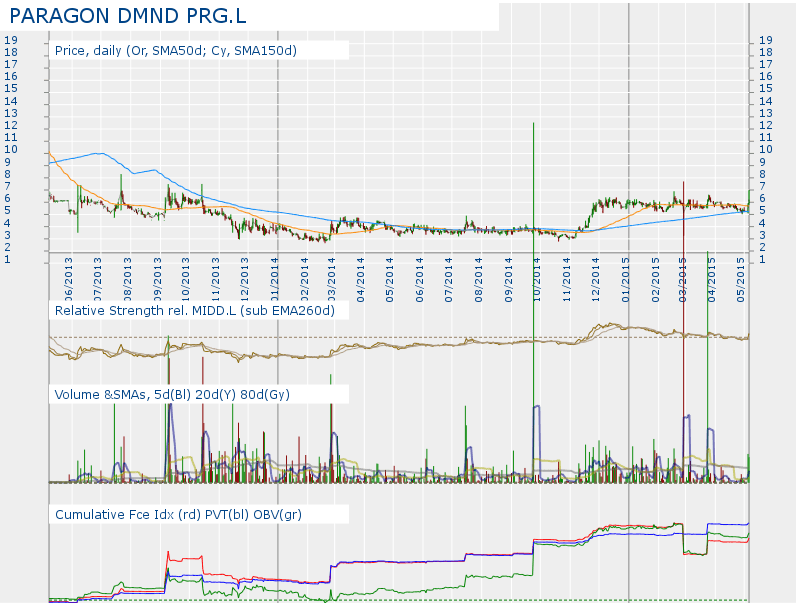The width and height of the screenshot is (796, 606).
Task: Click the 08/2014 date axis label
Action: click(478, 280)
